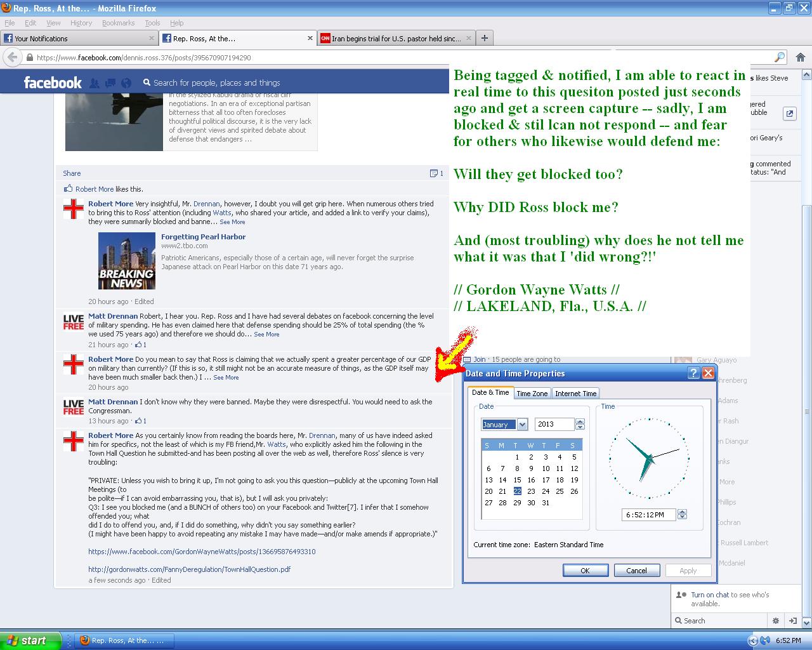Viewport: 812px width, 650px height.
Task: Click Robert More likes this name link
Action: pos(95,189)
